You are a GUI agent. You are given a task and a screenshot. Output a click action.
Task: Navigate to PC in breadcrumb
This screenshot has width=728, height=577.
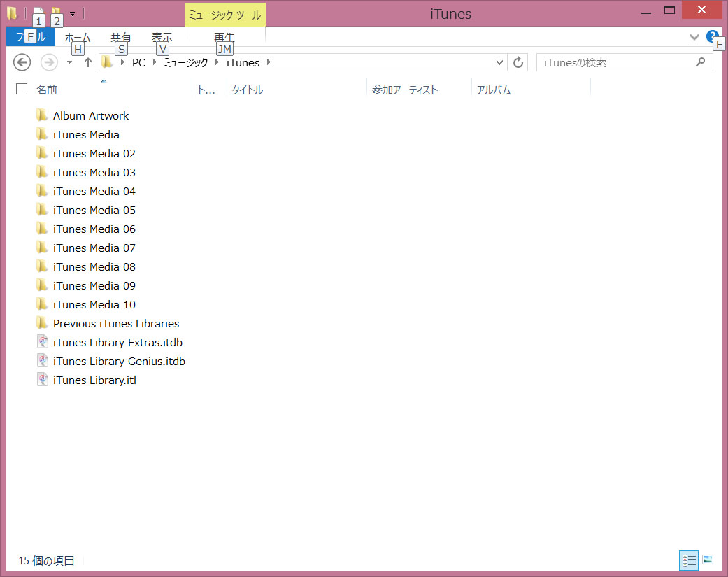pyautogui.click(x=139, y=63)
